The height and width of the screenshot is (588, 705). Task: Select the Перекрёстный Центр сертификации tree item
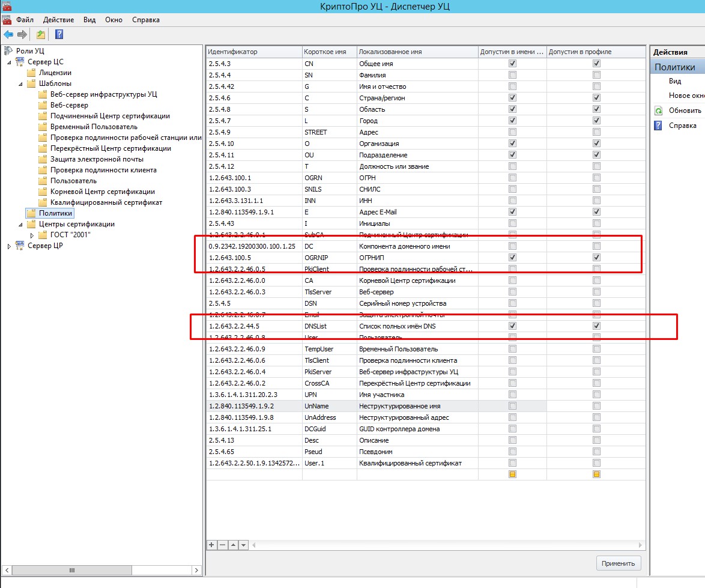click(110, 148)
